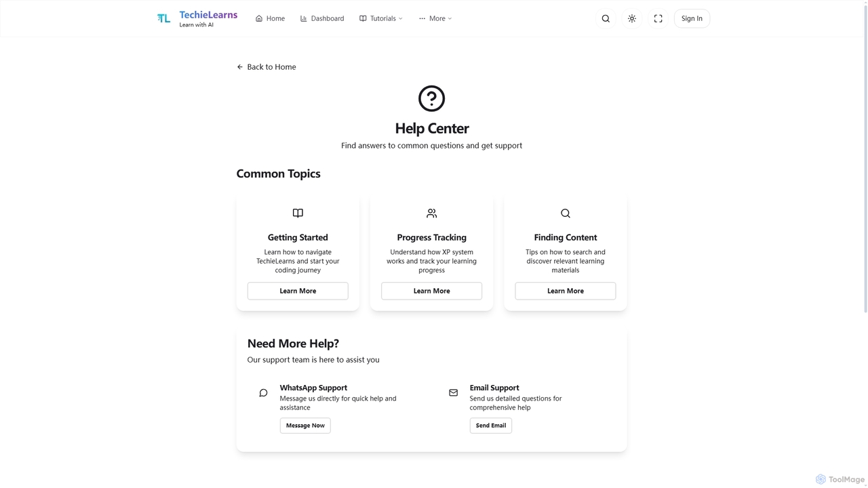Click the Help Center title text
The width and height of the screenshot is (868, 488).
(x=432, y=128)
